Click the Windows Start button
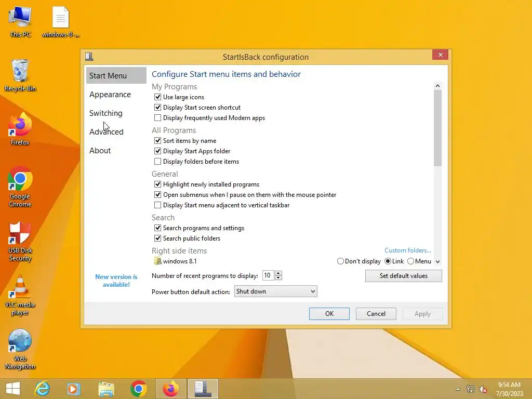Viewport: 532px width, 399px height. coord(13,389)
